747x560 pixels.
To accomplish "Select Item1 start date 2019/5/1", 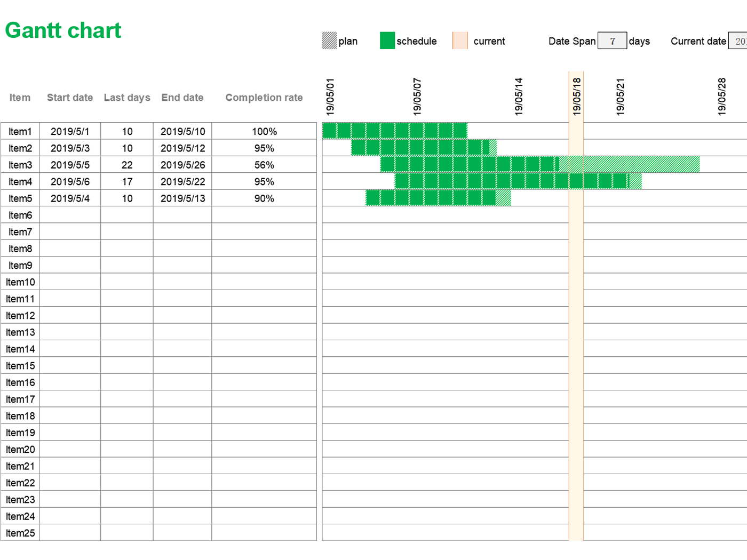I will click(x=70, y=131).
